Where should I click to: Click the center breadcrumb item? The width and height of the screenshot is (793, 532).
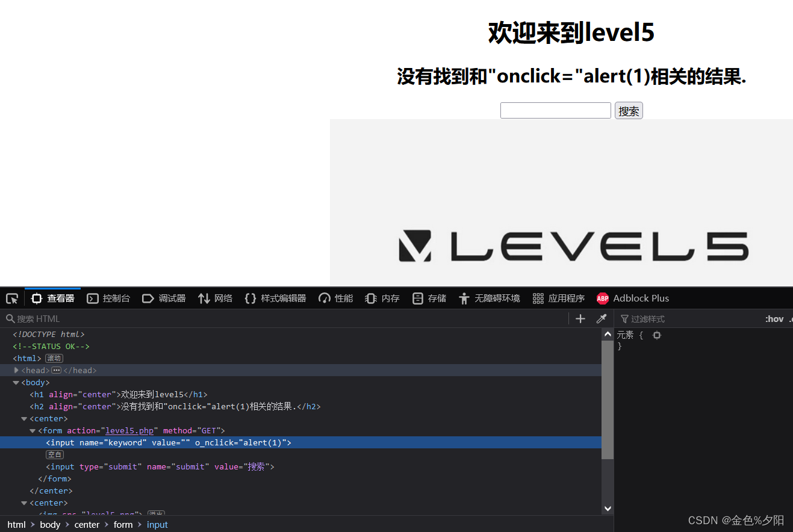point(87,525)
